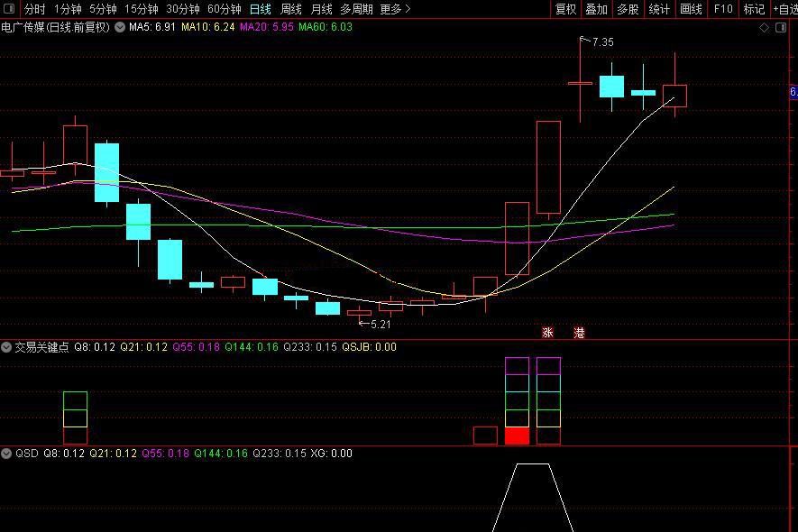The width and height of the screenshot is (798, 532).
Task: Open the 更多 timeframe dropdown
Action: click(x=395, y=9)
